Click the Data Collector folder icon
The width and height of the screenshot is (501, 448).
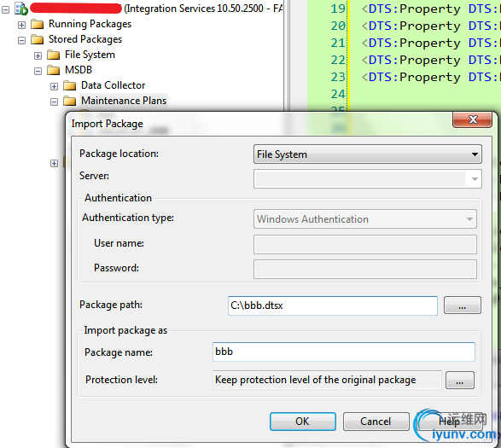click(70, 85)
